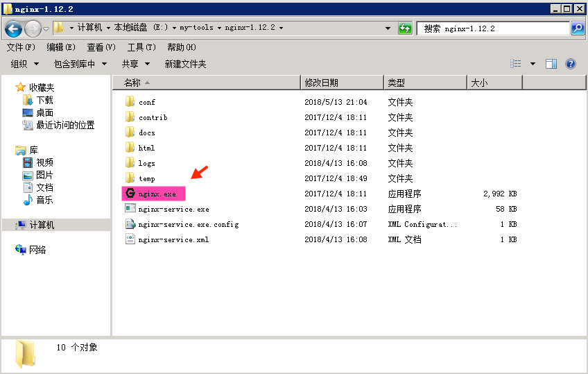Click the refresh button beside address bar
Screen dimensions: 588x374
click(405, 28)
